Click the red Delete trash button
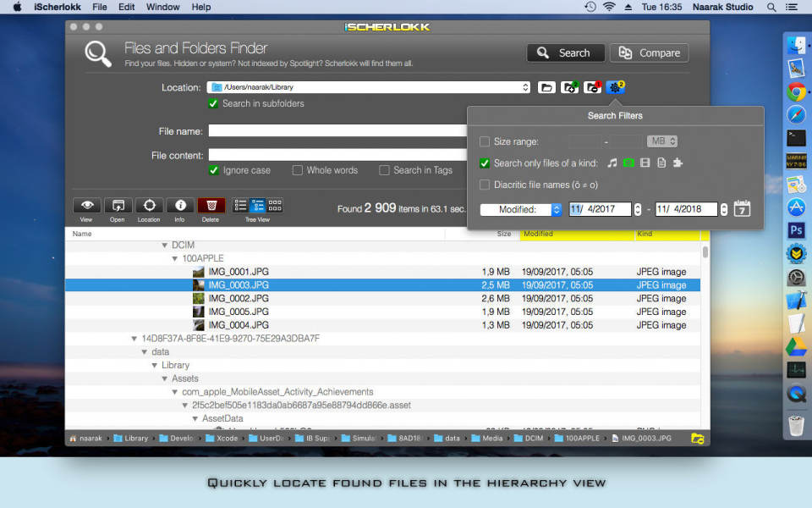 click(211, 206)
